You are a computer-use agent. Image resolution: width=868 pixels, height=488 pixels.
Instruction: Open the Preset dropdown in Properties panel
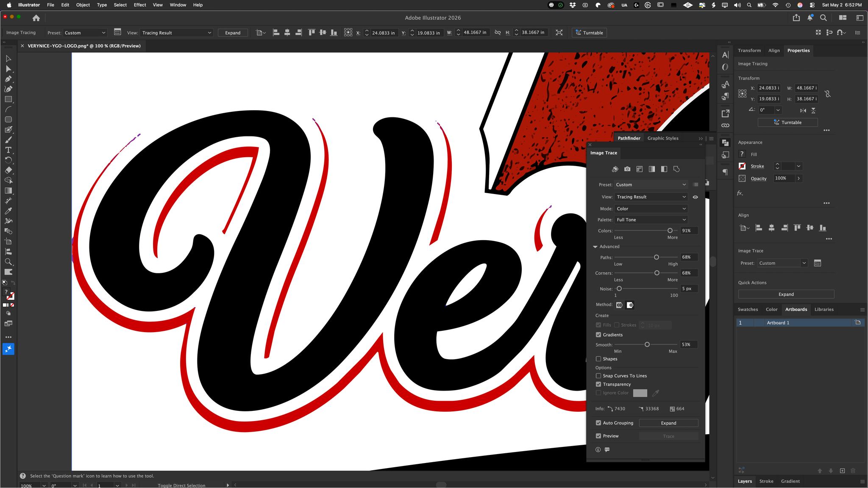[x=782, y=263]
